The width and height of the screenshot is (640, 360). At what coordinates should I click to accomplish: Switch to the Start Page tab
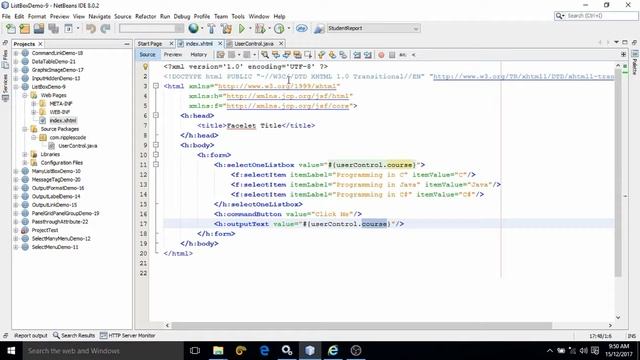pyautogui.click(x=150, y=44)
